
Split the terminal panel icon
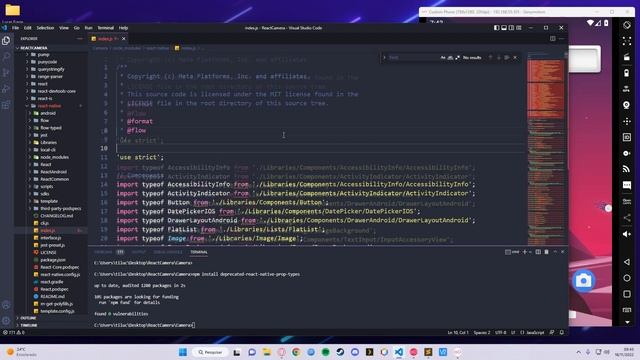tap(538, 252)
